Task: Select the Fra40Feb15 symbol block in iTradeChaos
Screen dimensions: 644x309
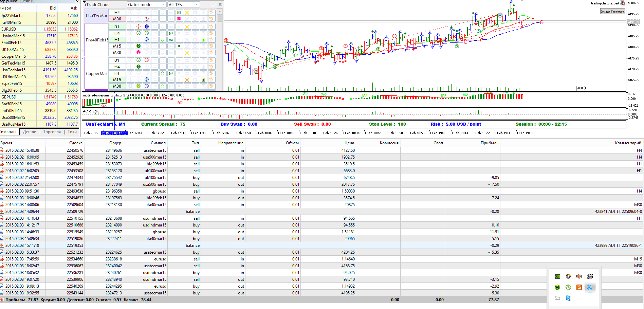Action: point(96,39)
